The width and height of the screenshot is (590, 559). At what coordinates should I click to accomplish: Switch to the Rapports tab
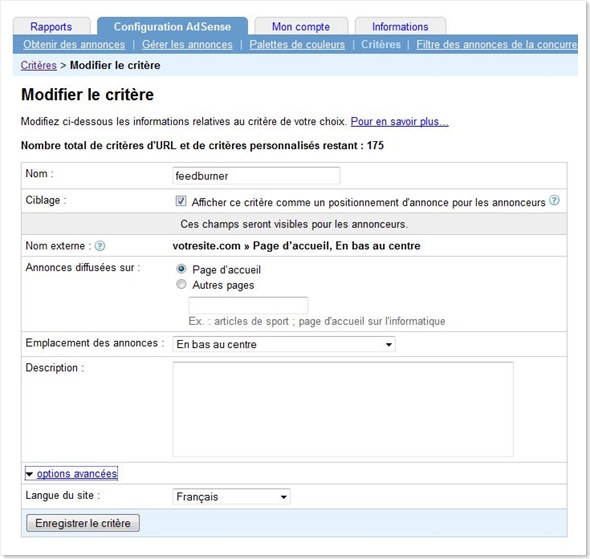point(52,27)
